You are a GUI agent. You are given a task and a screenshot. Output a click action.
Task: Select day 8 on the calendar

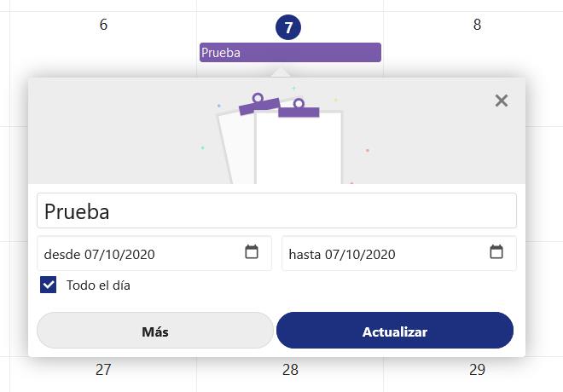coord(477,25)
